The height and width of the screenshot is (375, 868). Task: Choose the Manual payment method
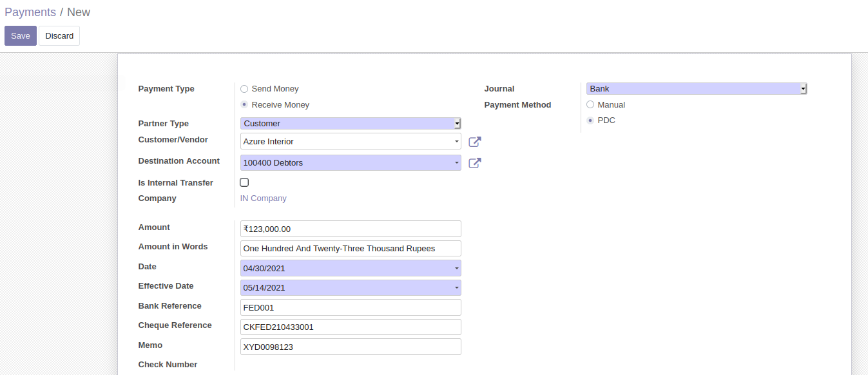tap(590, 104)
